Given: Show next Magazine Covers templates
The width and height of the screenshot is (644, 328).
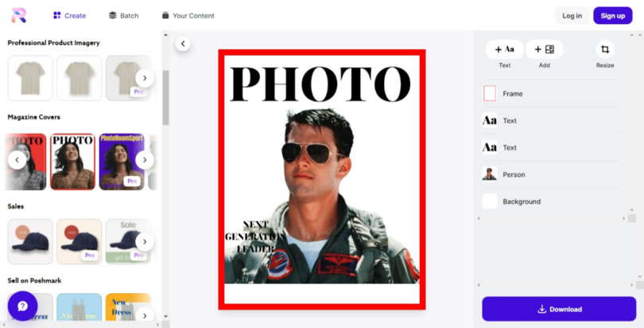Looking at the screenshot, I should 145,160.
